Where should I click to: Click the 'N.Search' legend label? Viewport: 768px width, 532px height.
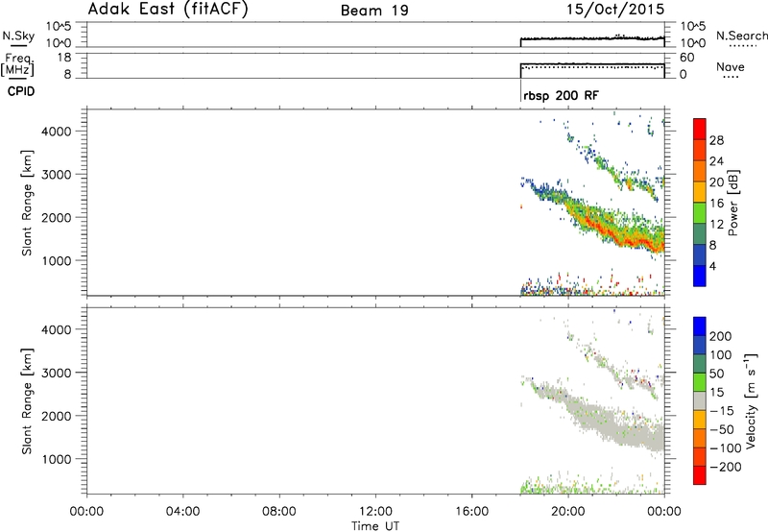pos(741,36)
